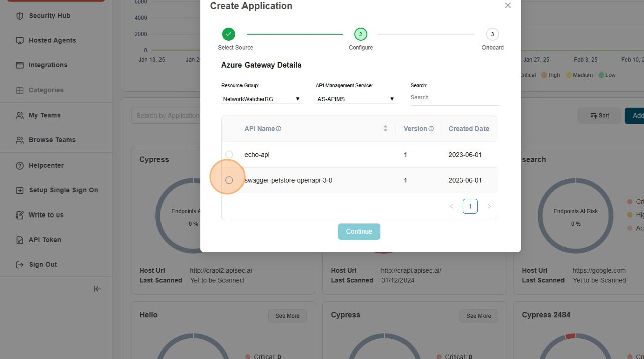
Task: Click the Security Hub shield icon
Action: [x=20, y=16]
